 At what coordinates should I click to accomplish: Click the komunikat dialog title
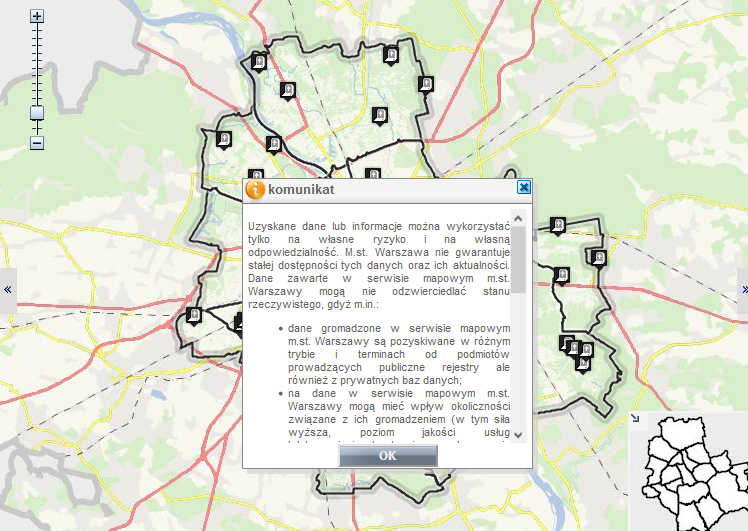(301, 189)
